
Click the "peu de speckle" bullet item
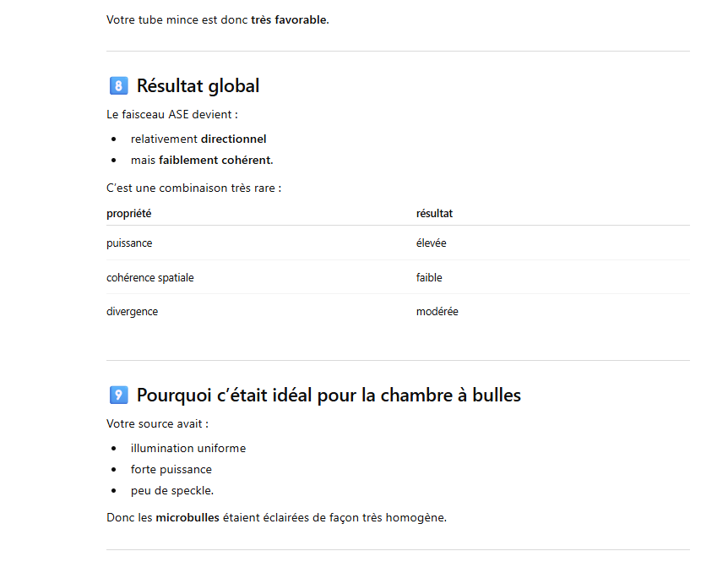click(171, 490)
